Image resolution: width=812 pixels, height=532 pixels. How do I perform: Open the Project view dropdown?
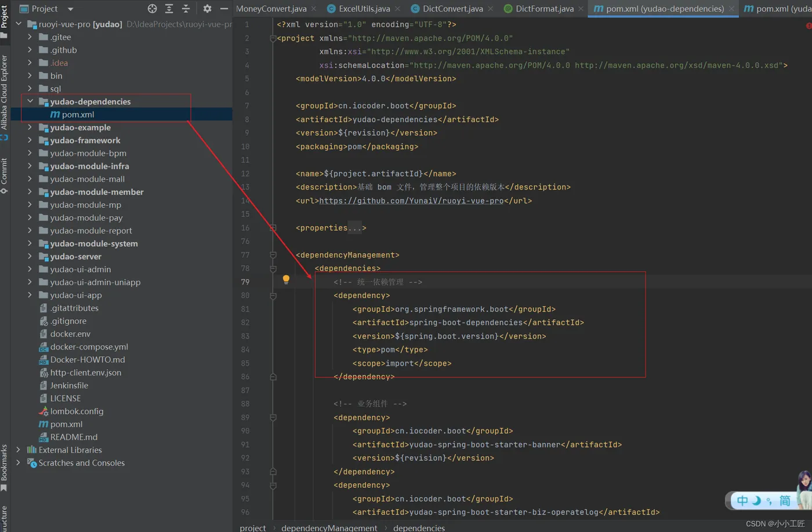70,9
